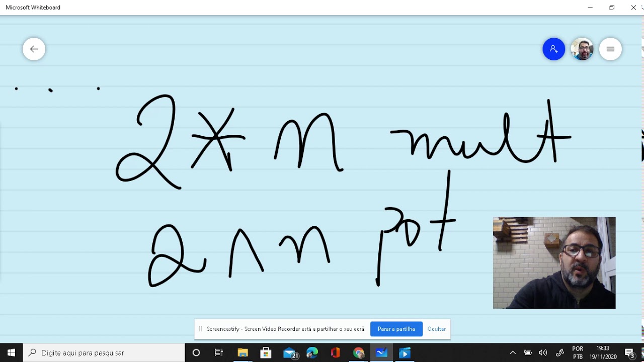Close the Microsoft Whiteboard window

633,8
